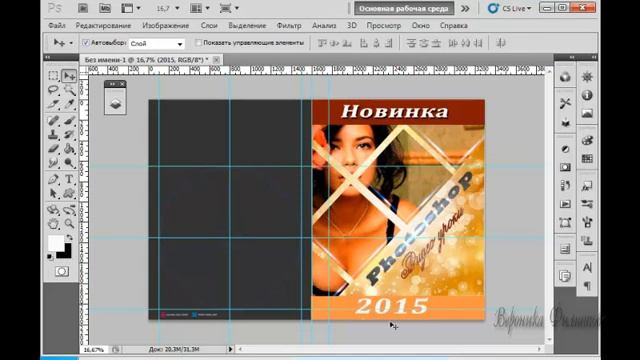Select the Paint Bucket tool
The image size is (640, 360).
coord(69,149)
